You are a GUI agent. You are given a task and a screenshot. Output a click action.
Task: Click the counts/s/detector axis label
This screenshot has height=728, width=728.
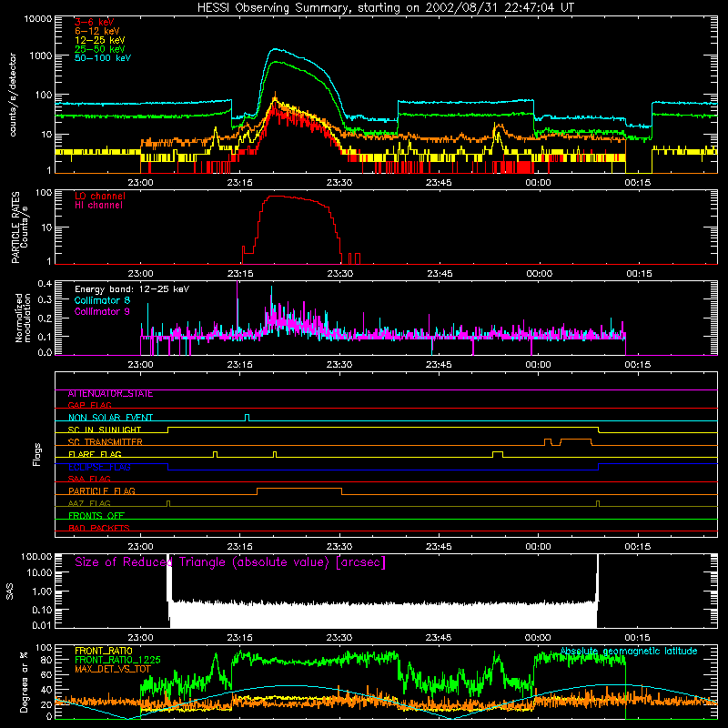click(x=13, y=95)
